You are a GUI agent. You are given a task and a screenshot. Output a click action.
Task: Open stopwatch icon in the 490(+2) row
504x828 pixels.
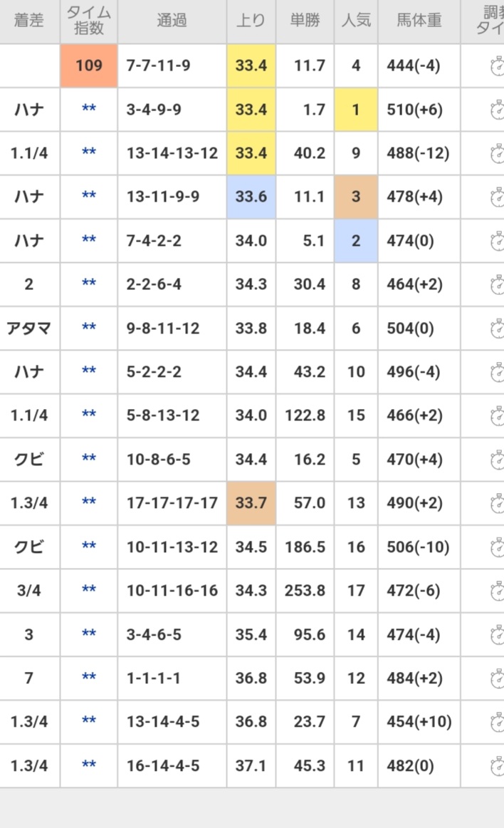497,503
